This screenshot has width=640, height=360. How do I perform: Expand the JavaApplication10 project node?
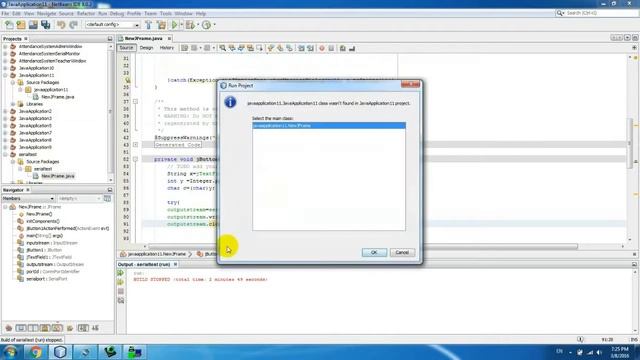click(5, 68)
